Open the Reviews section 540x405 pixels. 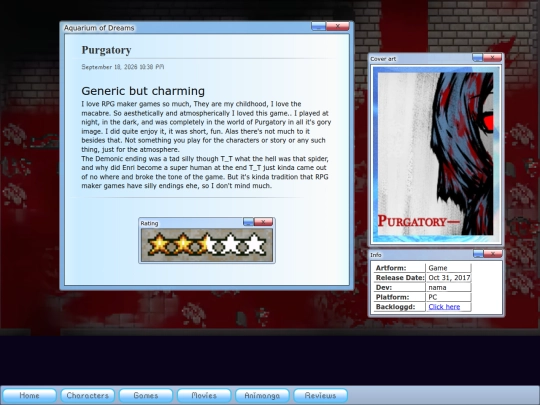click(320, 395)
